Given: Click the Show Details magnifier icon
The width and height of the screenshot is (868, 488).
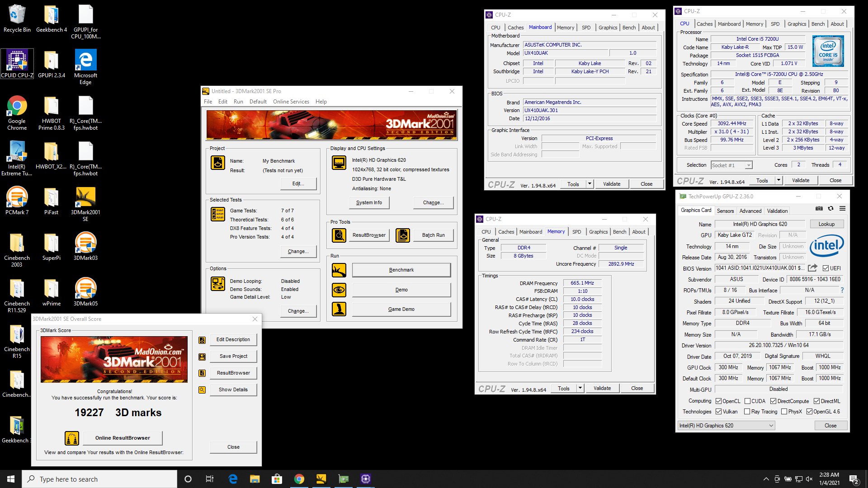Looking at the screenshot, I should (202, 390).
